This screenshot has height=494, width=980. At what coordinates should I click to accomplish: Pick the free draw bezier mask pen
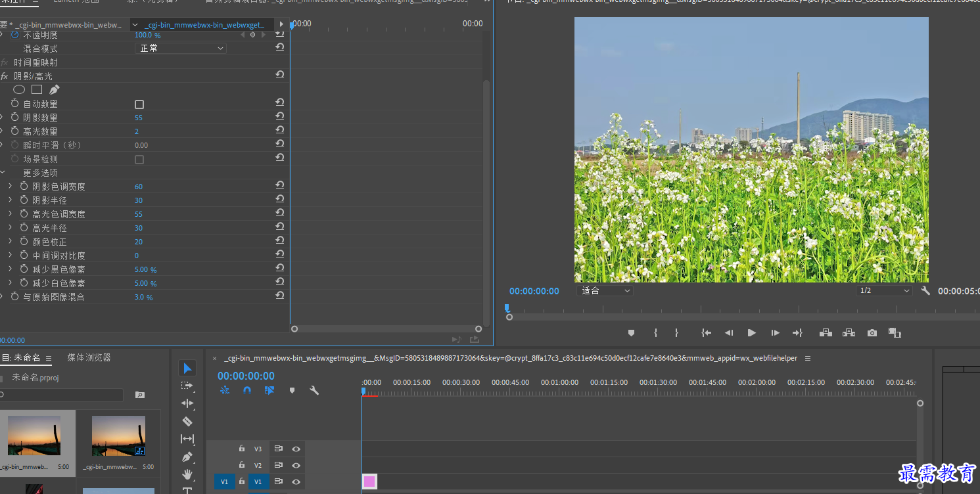click(54, 89)
